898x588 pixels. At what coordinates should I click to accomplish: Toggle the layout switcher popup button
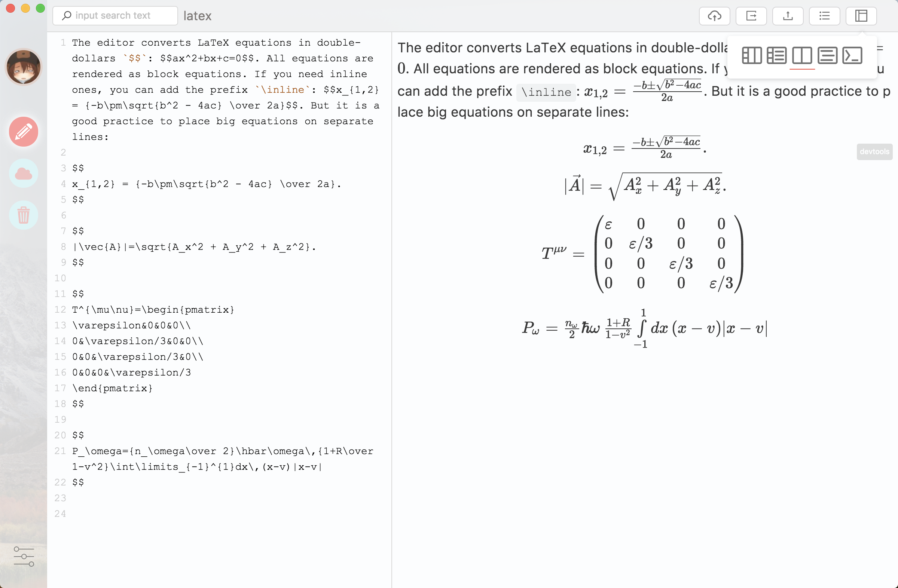(861, 16)
